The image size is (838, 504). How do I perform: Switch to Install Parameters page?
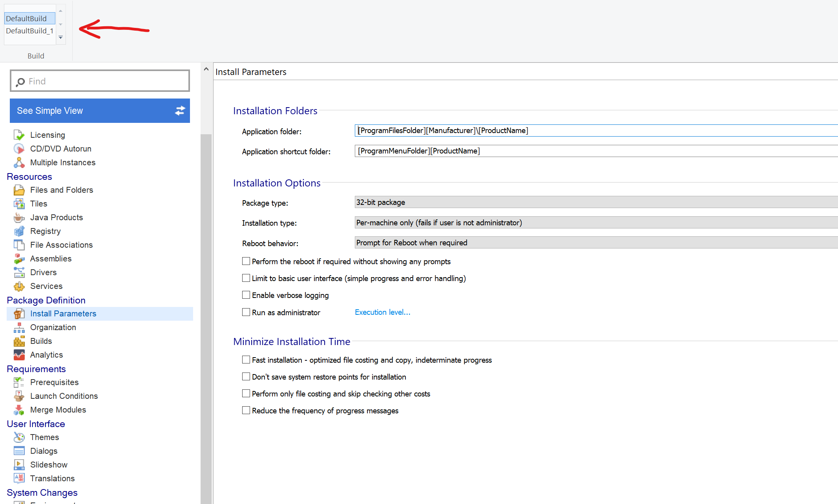[63, 313]
